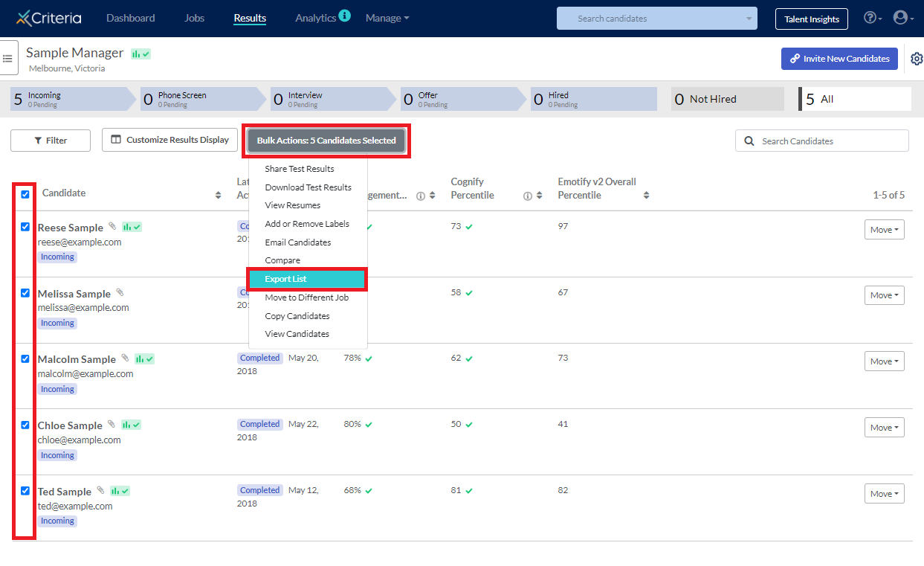Viewport: 924px width, 566px height.
Task: Sort by the Candidate column arrows
Action: coord(218,195)
